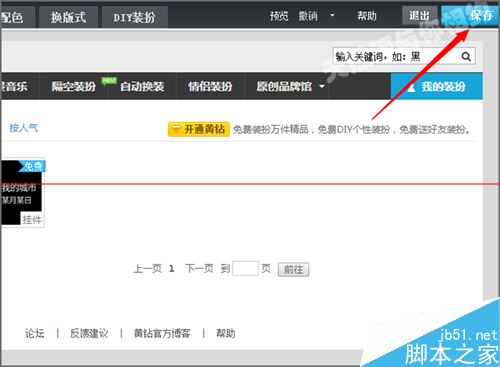Click the 我的装扮 person icon
The height and width of the screenshot is (367, 500).
[411, 87]
